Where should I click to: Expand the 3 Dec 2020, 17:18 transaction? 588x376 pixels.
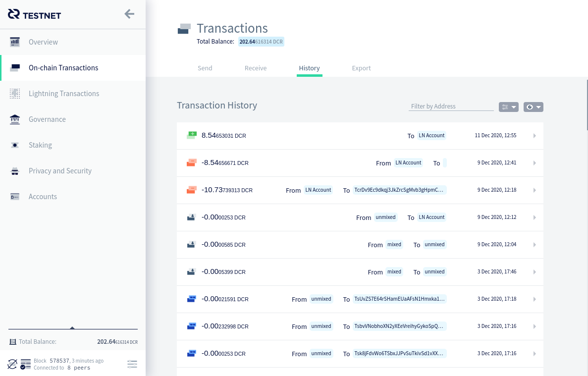(x=535, y=299)
